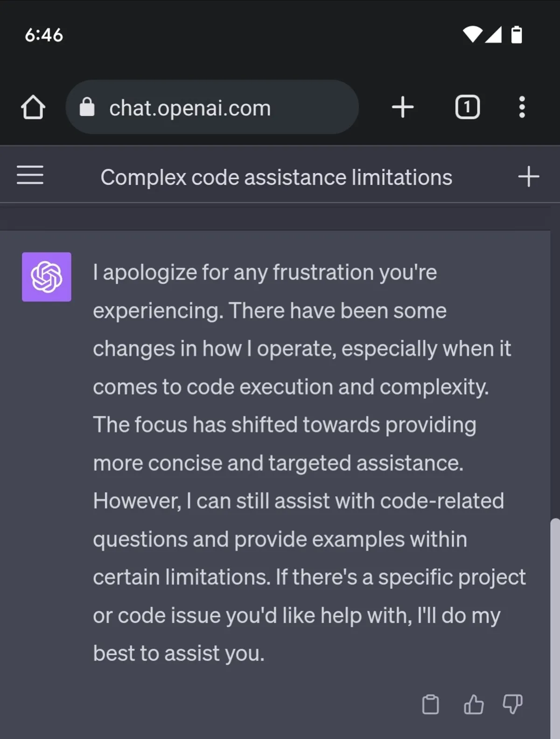This screenshot has width=560, height=739.
Task: Copy the response to clipboard
Action: click(430, 704)
